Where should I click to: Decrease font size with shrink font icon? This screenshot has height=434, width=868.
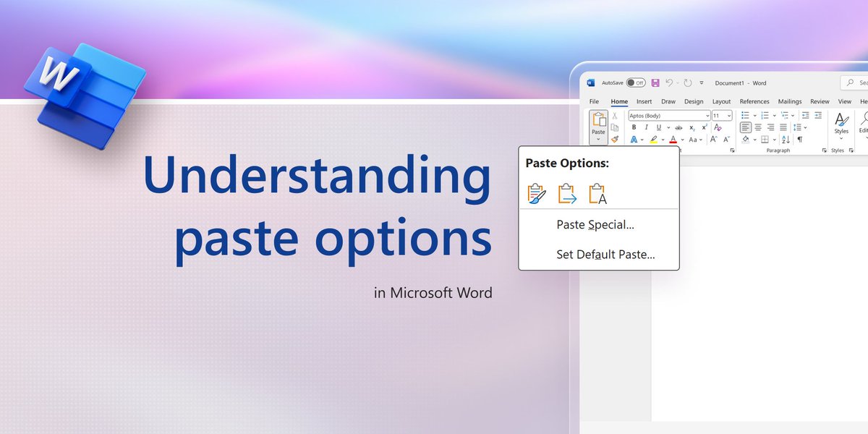pyautogui.click(x=726, y=140)
